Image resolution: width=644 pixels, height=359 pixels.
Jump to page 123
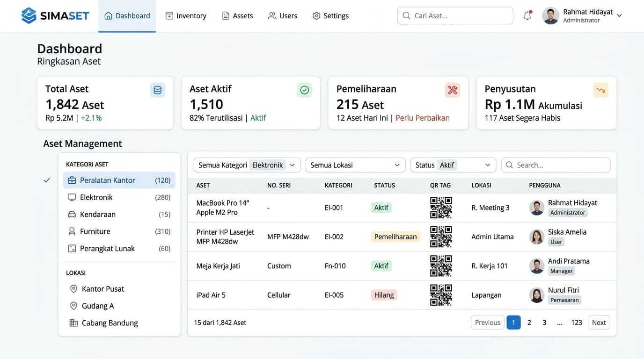coord(577,323)
